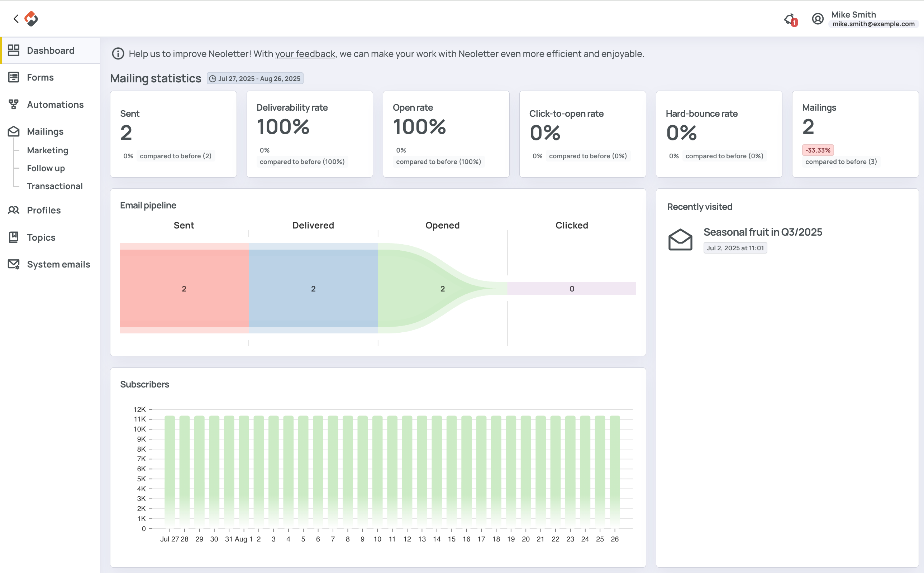
Task: Click the Profiles people icon
Action: pyautogui.click(x=14, y=210)
